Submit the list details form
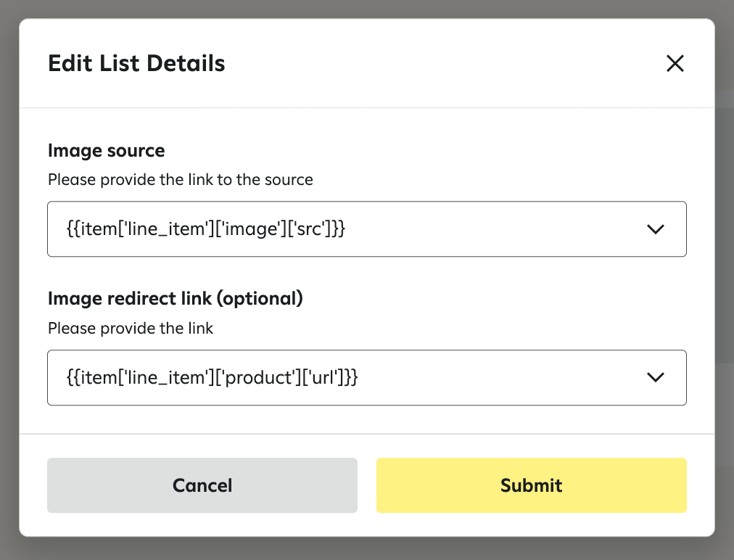Screen dimensions: 734x560 tap(531, 485)
